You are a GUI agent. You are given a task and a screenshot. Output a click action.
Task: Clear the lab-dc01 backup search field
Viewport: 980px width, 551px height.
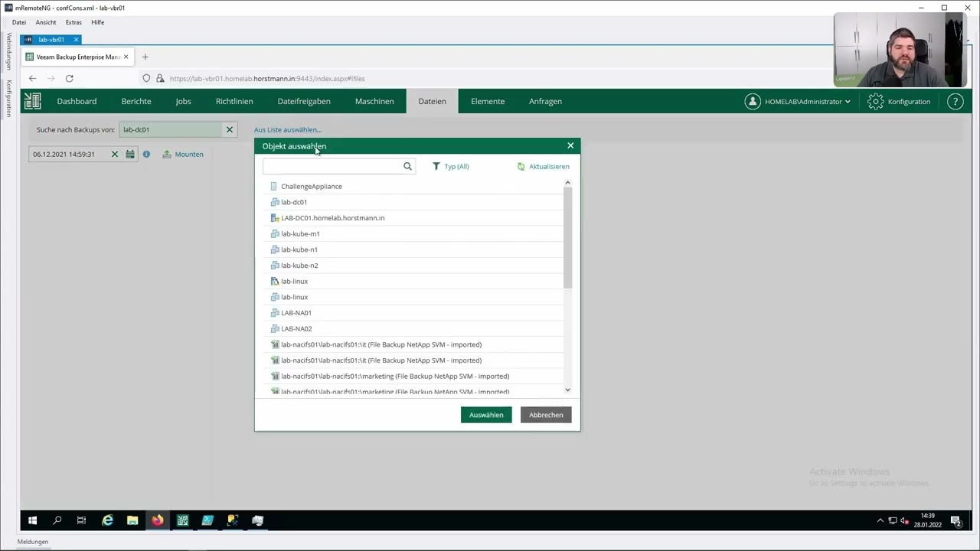coord(229,129)
